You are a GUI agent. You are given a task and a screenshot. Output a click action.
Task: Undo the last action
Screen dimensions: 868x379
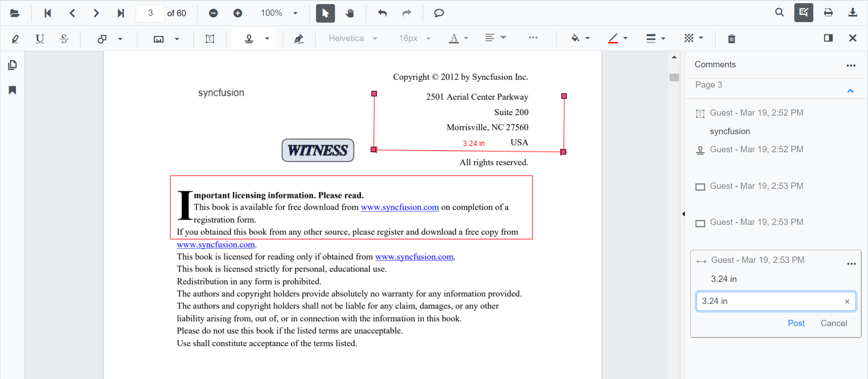382,13
